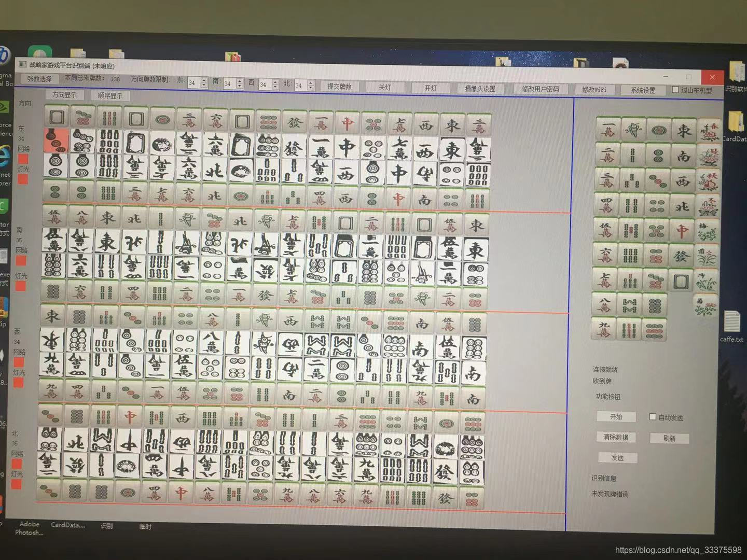The width and height of the screenshot is (747, 560).
Task: Click red 灯光 indicator in 东 row
Action: [22, 179]
